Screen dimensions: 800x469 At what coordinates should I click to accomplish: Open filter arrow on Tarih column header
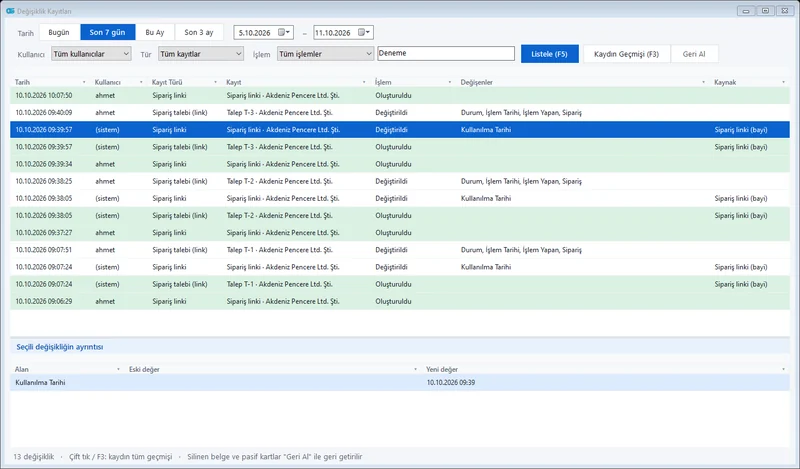coord(84,82)
